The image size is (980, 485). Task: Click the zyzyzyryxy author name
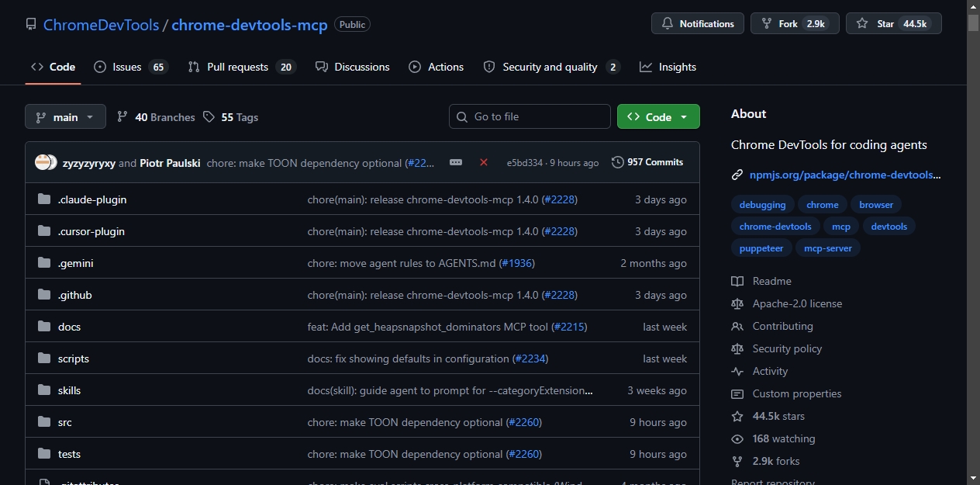click(x=89, y=163)
